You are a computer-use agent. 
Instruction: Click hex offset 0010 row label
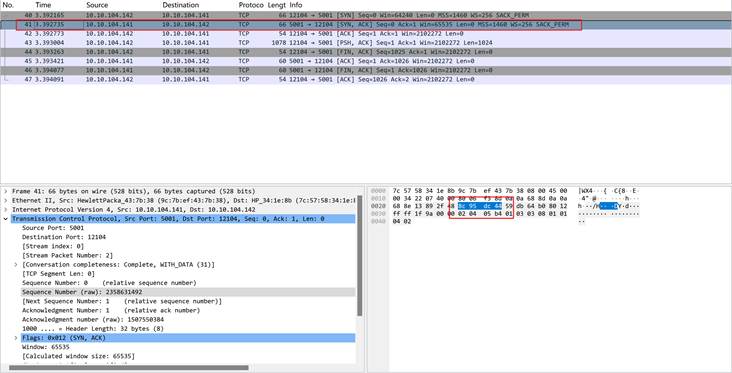click(x=379, y=198)
